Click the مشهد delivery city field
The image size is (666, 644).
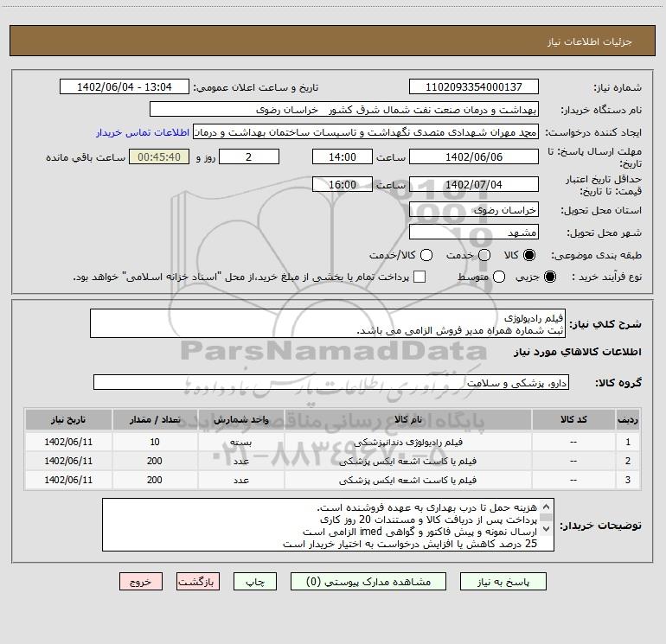point(474,232)
